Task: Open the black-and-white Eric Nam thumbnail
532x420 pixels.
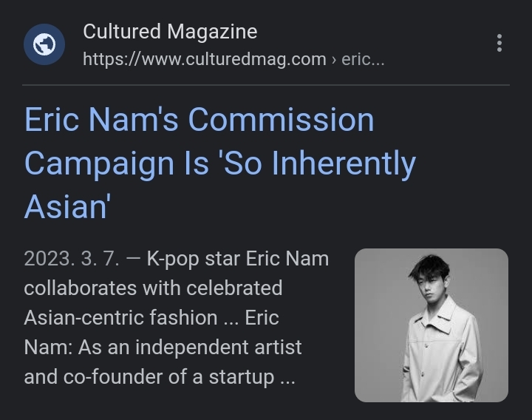Action: pyautogui.click(x=432, y=325)
